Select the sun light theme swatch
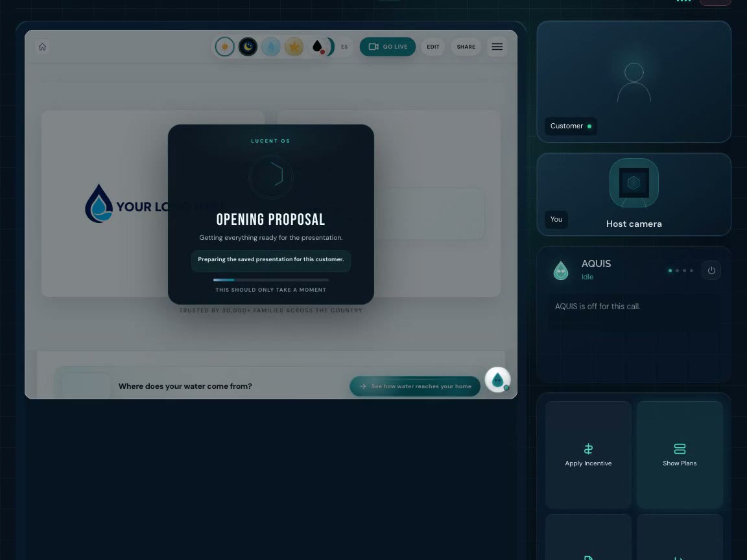 224,47
